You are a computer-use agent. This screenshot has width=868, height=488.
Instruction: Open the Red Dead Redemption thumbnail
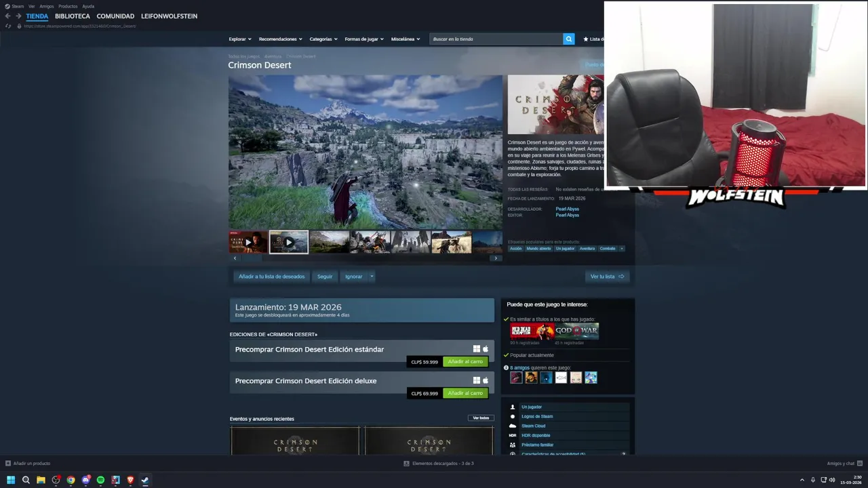click(532, 331)
